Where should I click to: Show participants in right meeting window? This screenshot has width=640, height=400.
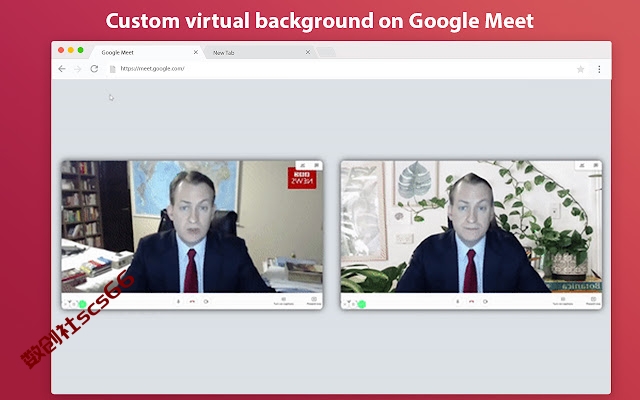click(582, 165)
